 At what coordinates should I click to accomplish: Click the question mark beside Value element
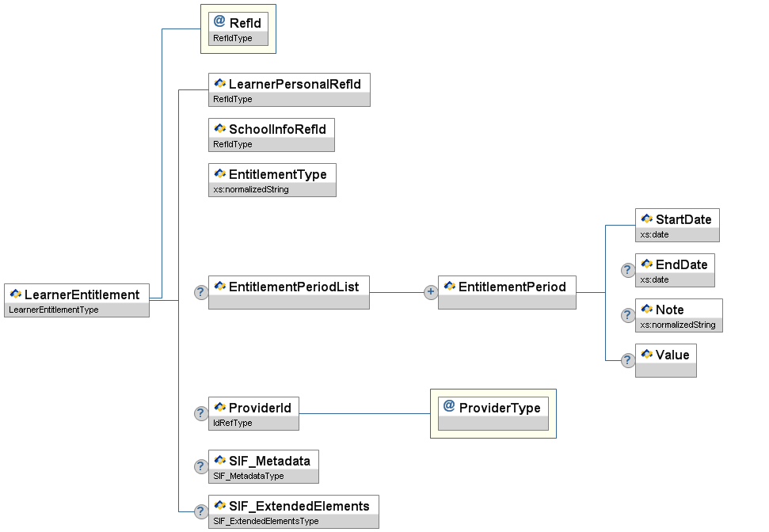628,360
